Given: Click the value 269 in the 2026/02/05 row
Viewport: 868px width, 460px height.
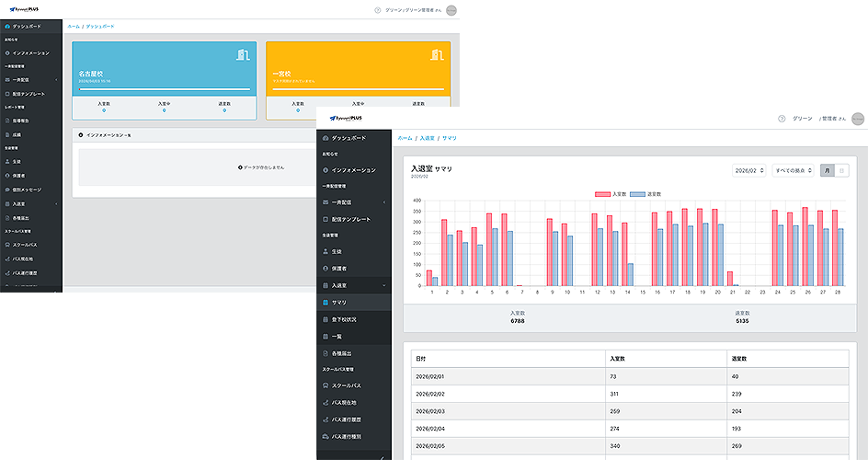Looking at the screenshot, I should tap(737, 446).
